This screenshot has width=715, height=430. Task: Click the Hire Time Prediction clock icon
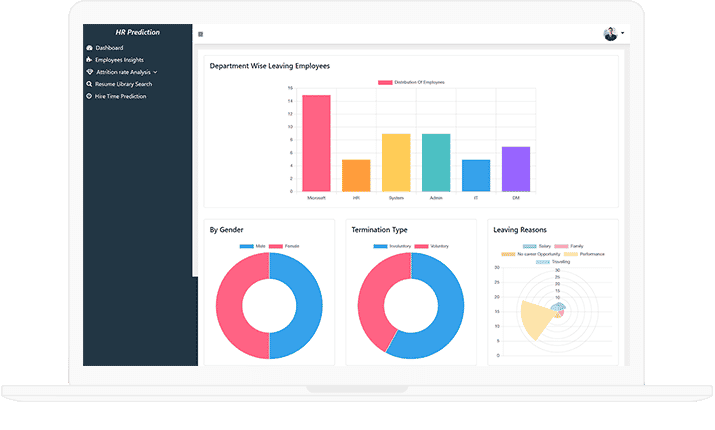point(90,96)
